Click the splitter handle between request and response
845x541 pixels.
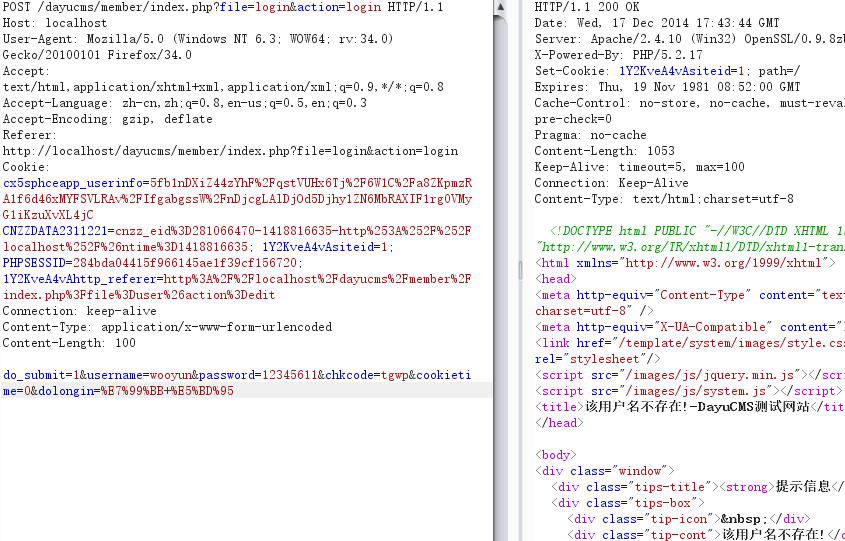click(x=520, y=270)
